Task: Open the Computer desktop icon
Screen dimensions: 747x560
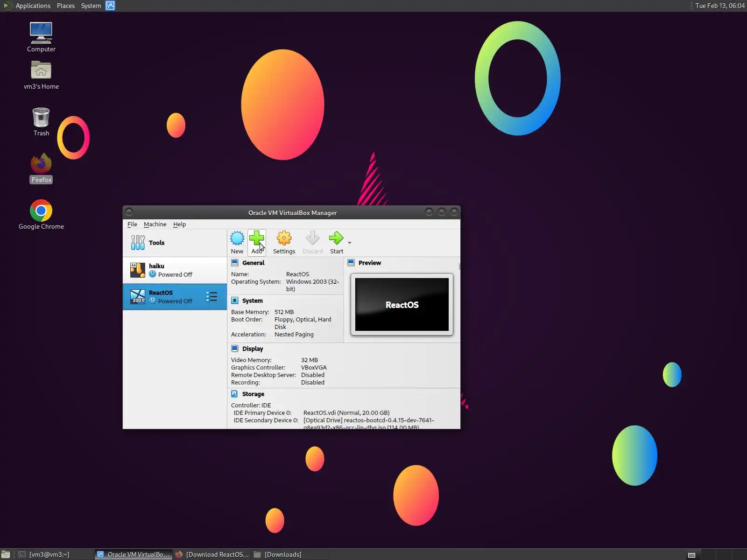Action: tap(41, 37)
